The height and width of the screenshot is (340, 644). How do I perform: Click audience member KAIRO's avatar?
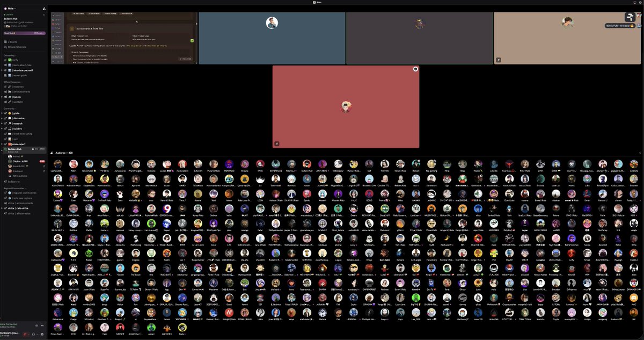click(x=182, y=179)
